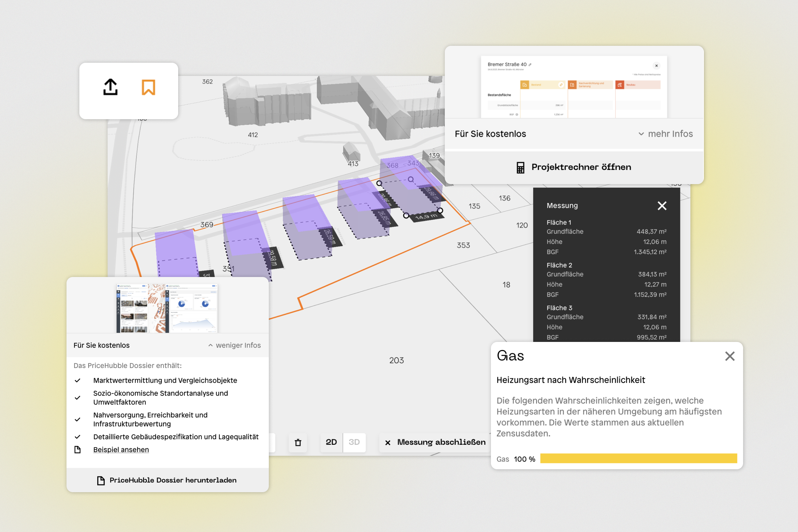
Task: Click Messung abschließen button
Action: [x=435, y=442]
